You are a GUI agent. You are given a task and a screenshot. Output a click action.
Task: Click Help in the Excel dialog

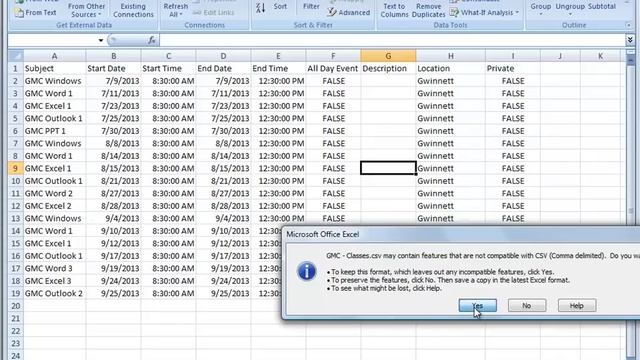(577, 305)
